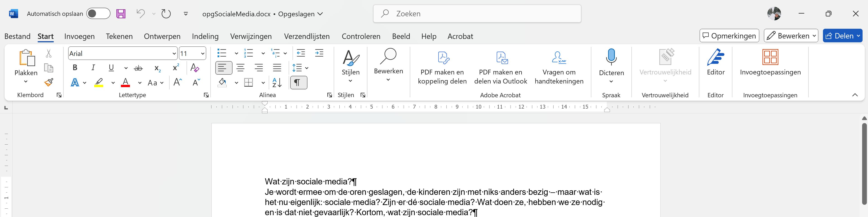The height and width of the screenshot is (217, 868).
Task: Click in the Zoeken search box
Action: [x=477, y=14]
